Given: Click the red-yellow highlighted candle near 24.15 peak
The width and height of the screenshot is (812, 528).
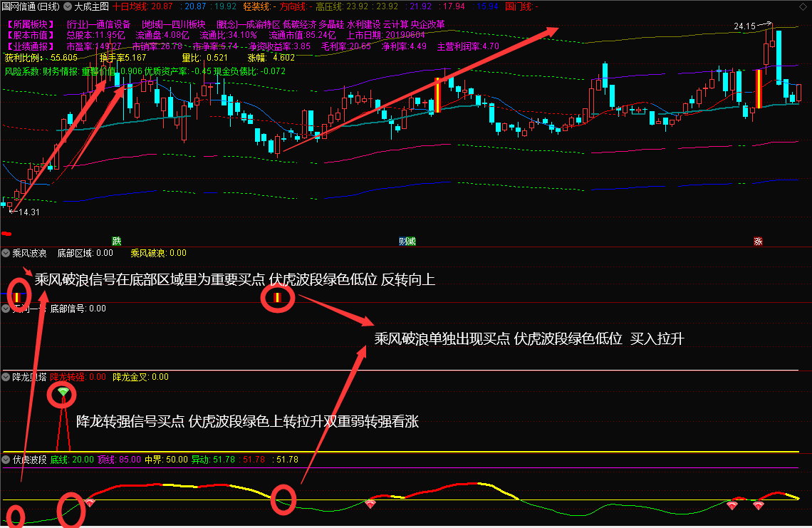Looking at the screenshot, I should coord(759,88).
